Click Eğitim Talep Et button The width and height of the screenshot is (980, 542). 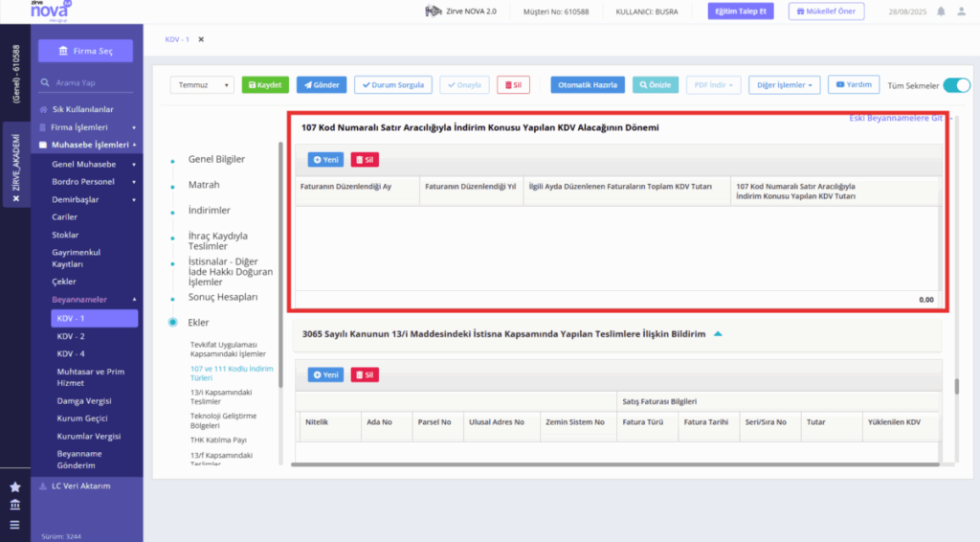[741, 11]
